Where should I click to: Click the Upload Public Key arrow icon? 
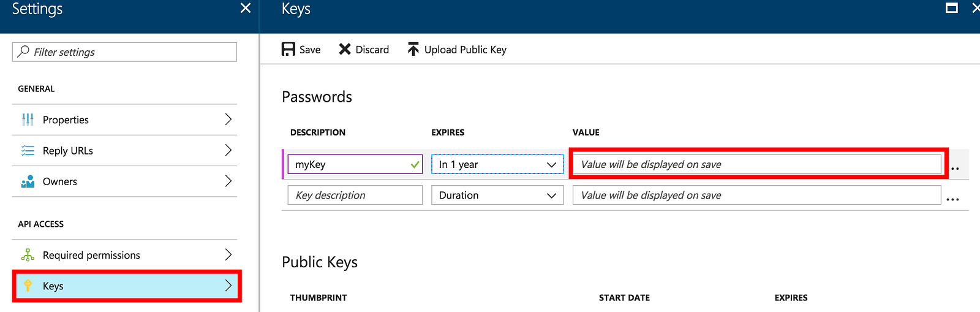(x=413, y=49)
